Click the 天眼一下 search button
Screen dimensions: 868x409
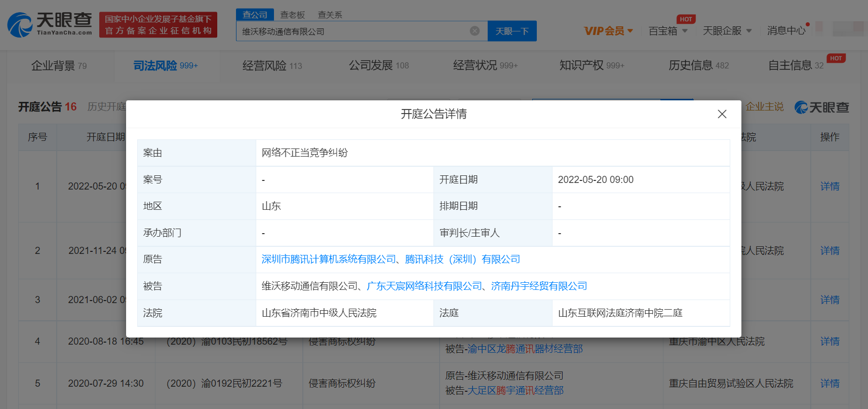512,31
